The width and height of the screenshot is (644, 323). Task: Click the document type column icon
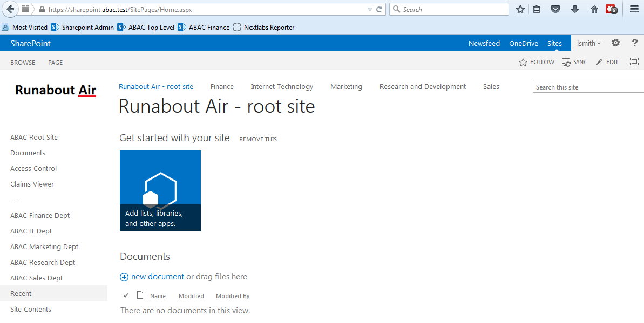click(140, 295)
